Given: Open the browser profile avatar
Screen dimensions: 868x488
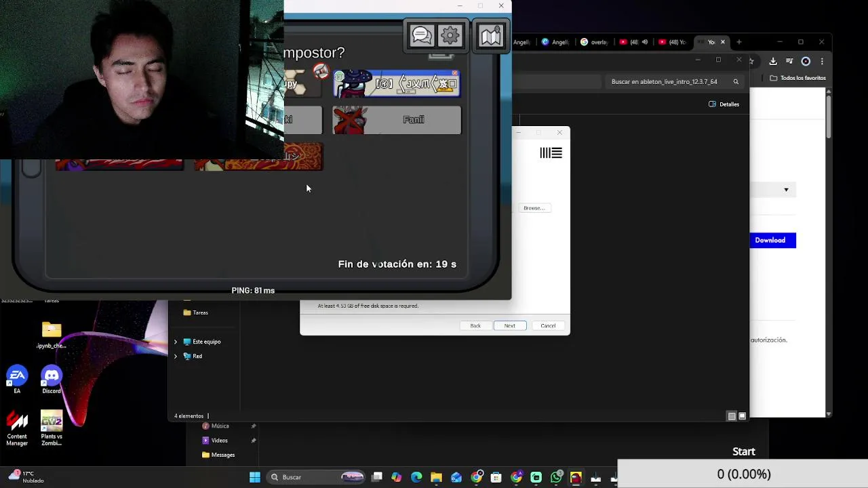Looking at the screenshot, I should (x=806, y=62).
